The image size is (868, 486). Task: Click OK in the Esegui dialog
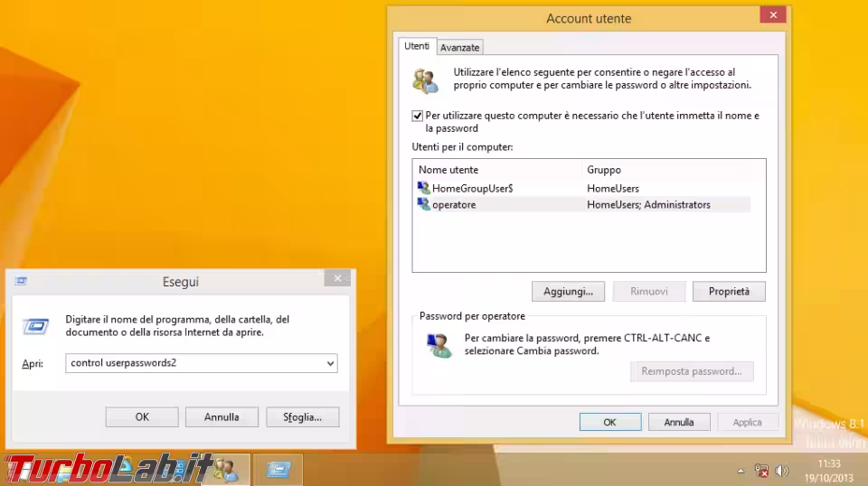click(142, 416)
